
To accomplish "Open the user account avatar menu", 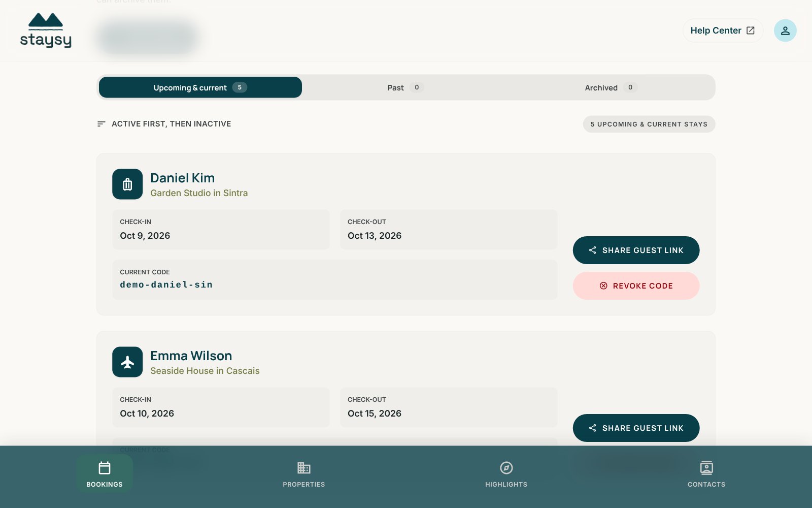I will coord(785,30).
